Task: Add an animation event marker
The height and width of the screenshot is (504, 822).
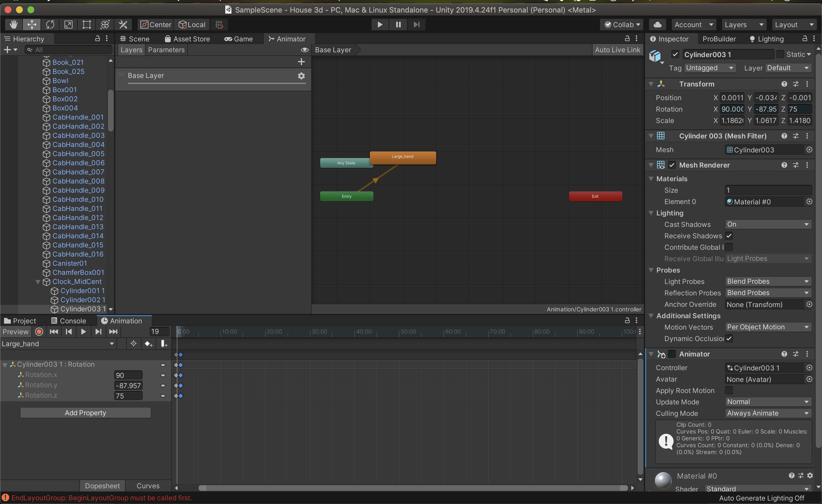Action: [x=164, y=344]
